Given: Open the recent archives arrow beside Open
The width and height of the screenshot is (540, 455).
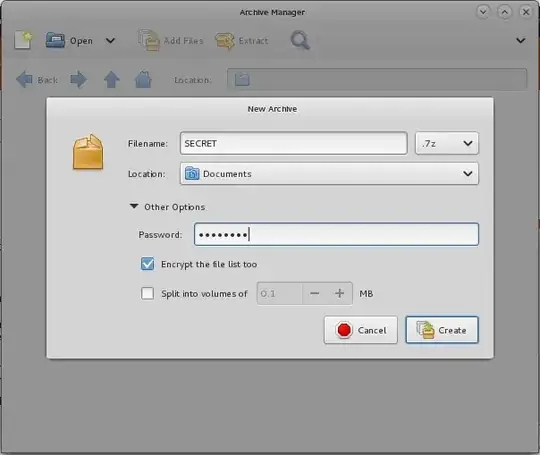Looking at the screenshot, I should tap(110, 41).
